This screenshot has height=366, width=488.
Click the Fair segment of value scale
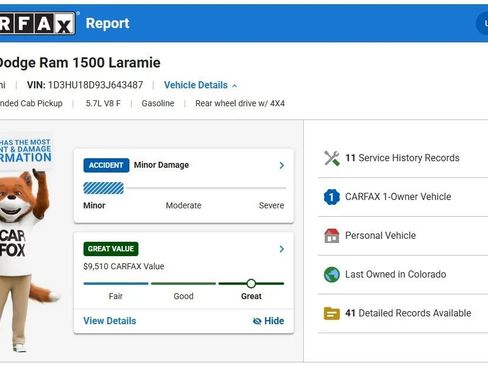[116, 284]
